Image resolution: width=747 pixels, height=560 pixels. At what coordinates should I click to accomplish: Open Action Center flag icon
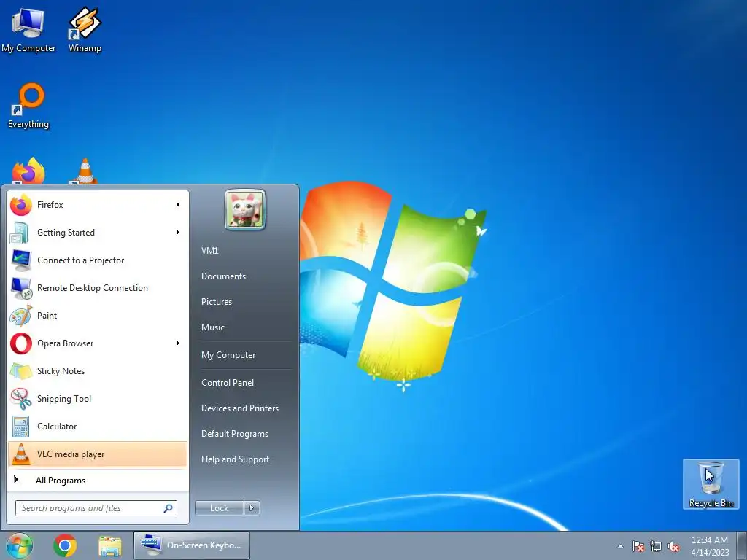[638, 546]
